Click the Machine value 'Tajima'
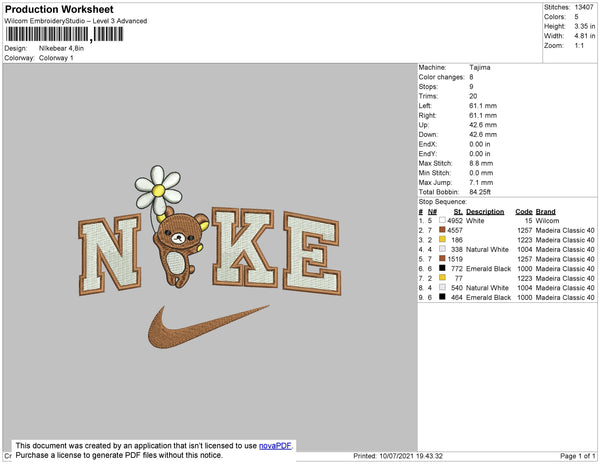 click(480, 67)
